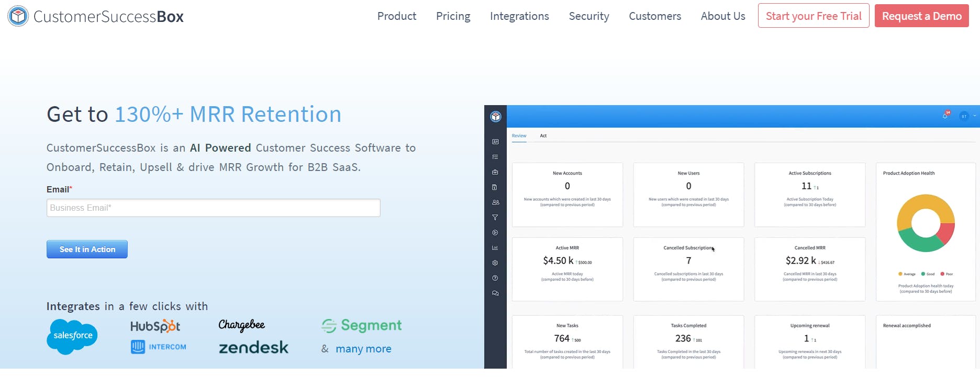Open Integrations in the top navigation
This screenshot has height=388, width=980.
pyautogui.click(x=519, y=16)
